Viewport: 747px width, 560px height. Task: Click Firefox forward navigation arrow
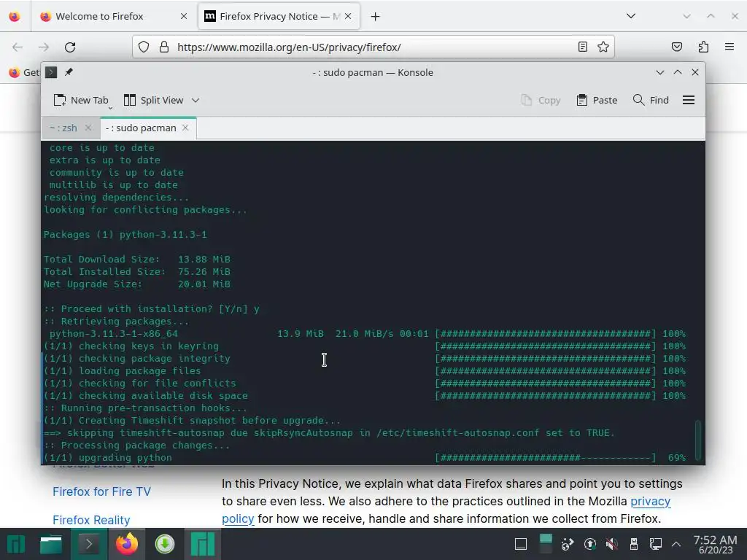pos(44,47)
